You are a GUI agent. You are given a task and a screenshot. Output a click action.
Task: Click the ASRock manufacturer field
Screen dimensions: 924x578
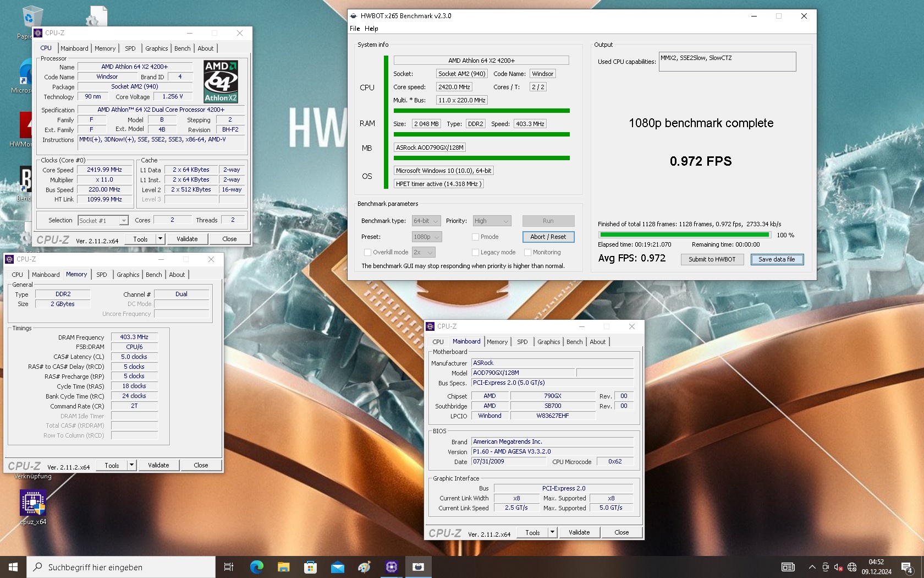(x=553, y=363)
